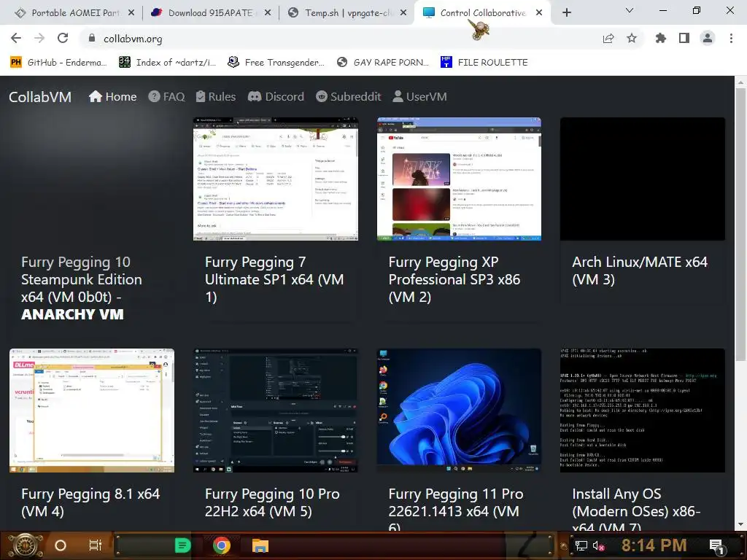Open a new browser tab
747x560 pixels.
(x=566, y=12)
